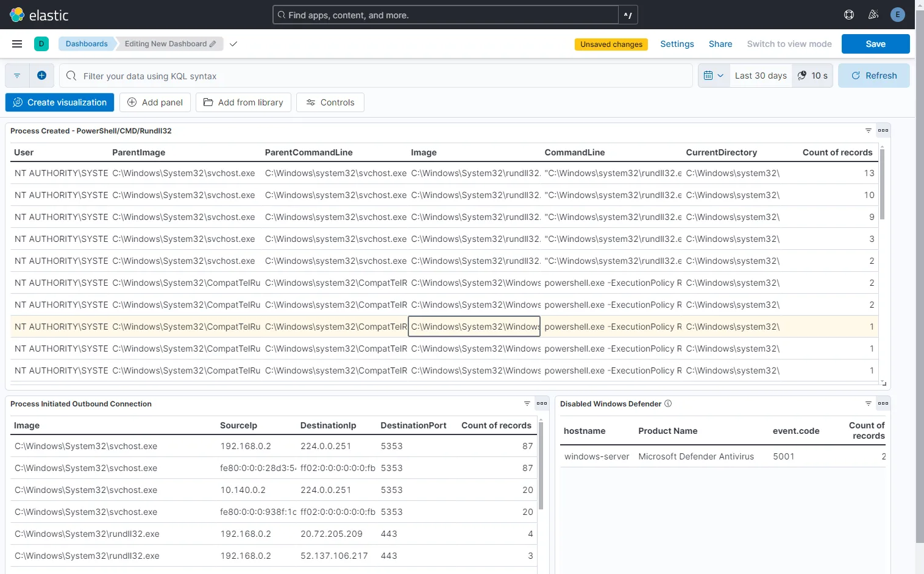Open the Controls menu
The height and width of the screenshot is (574, 924).
(330, 102)
